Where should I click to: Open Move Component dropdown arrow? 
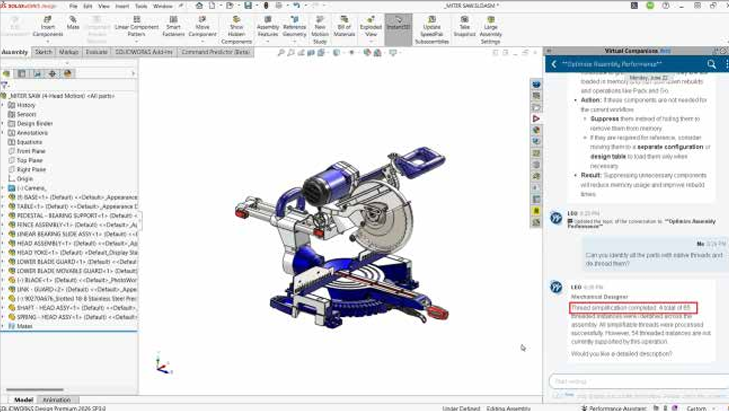pyautogui.click(x=202, y=41)
